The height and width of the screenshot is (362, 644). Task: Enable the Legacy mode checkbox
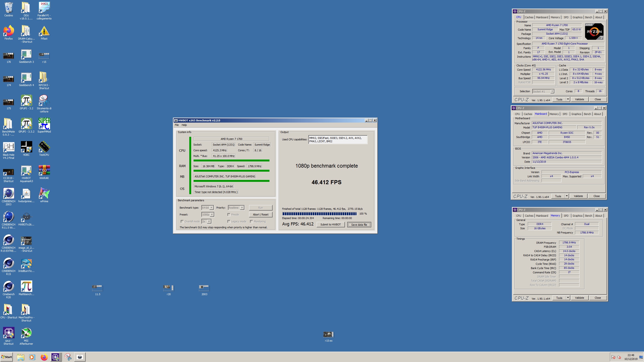[229, 221]
